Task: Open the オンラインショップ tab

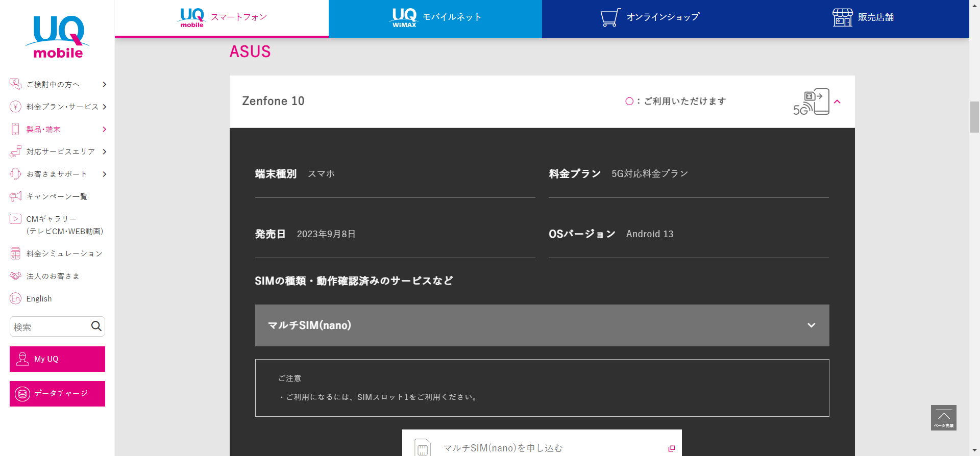Action: [x=649, y=18]
